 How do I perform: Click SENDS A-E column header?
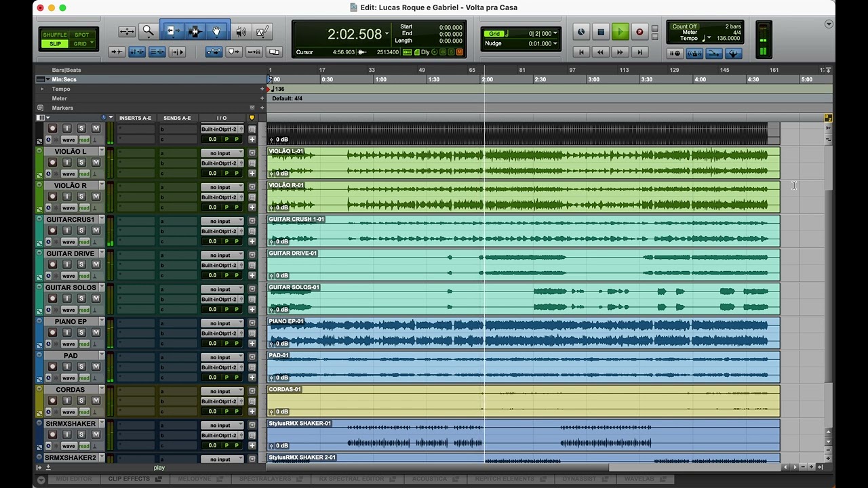pyautogui.click(x=177, y=118)
